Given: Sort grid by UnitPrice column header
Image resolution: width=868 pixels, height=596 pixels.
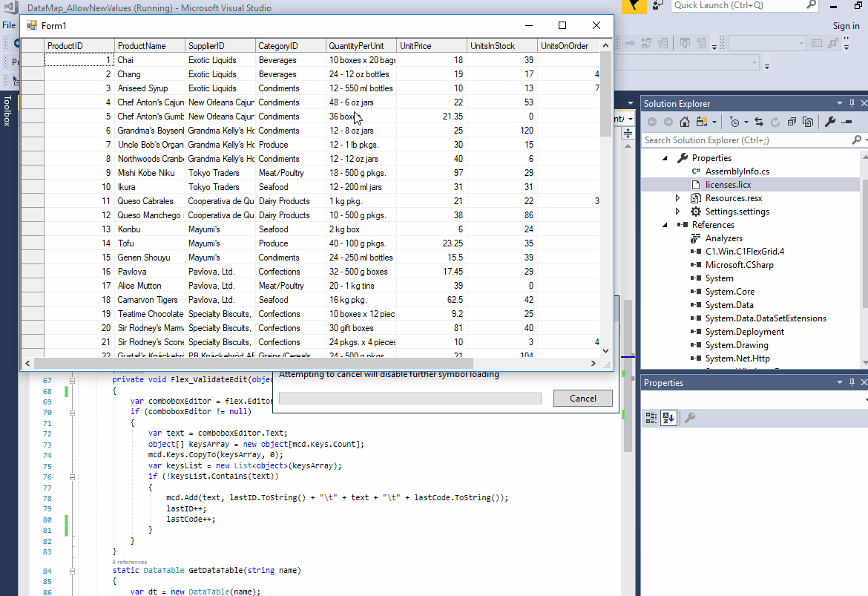Looking at the screenshot, I should coord(432,45).
